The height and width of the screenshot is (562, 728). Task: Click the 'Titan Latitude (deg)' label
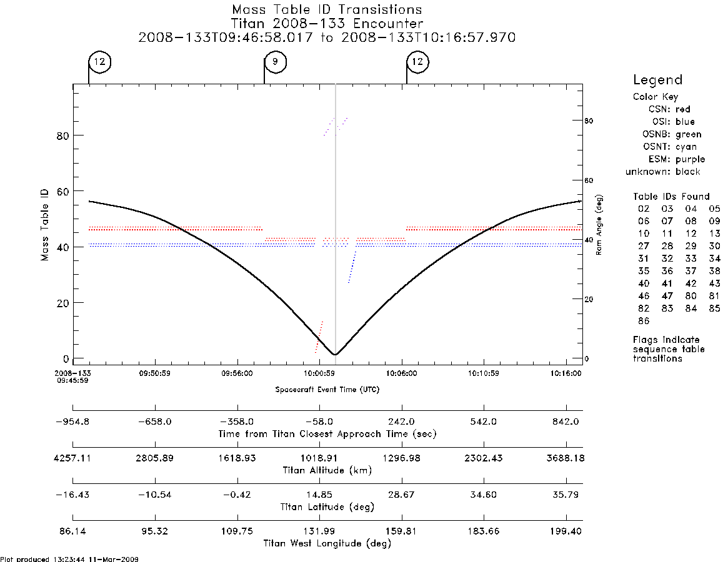(x=327, y=507)
